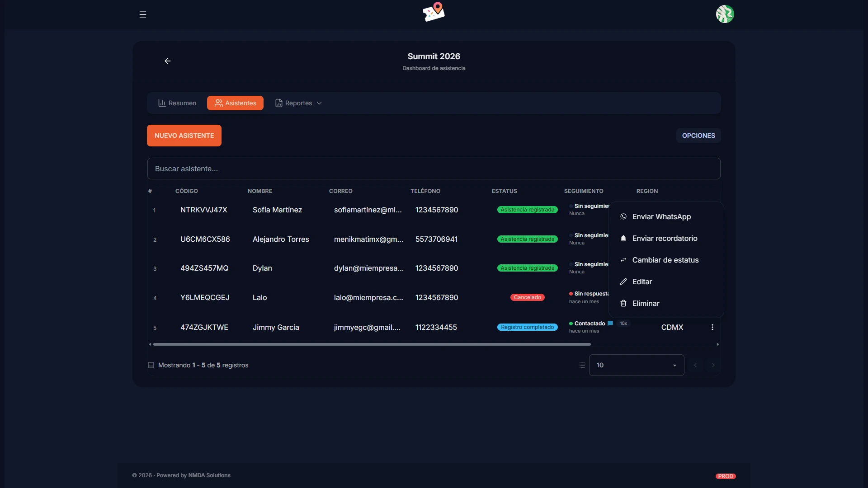868x488 pixels.
Task: Click the back arrow icon
Action: tap(168, 61)
